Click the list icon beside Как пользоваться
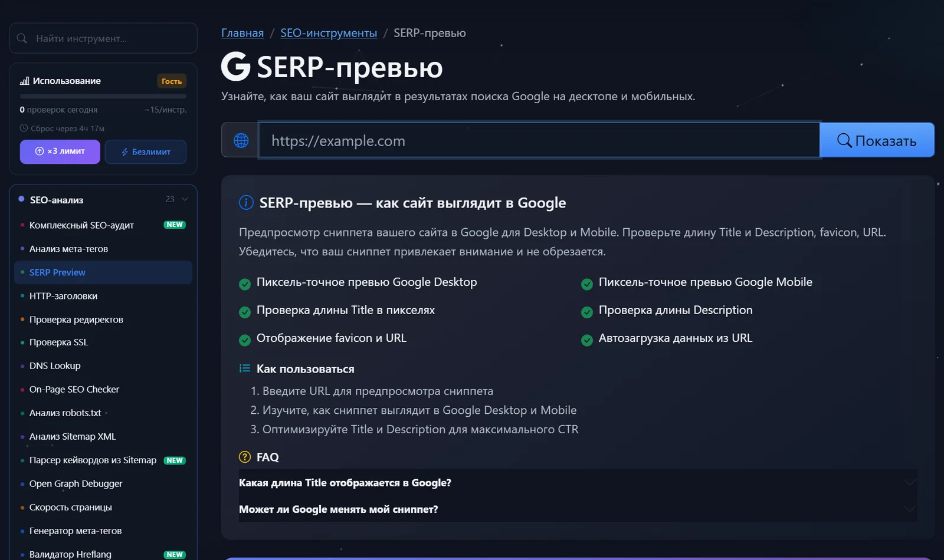 point(245,368)
